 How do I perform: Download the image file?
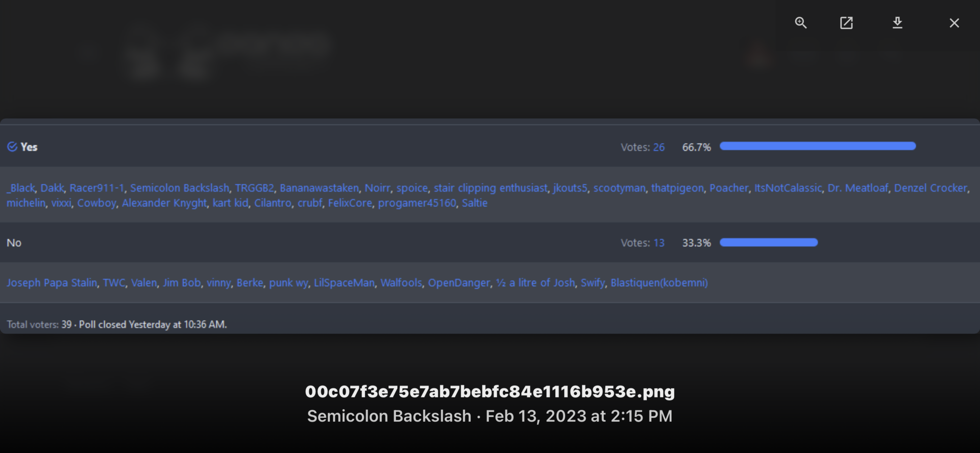pyautogui.click(x=897, y=23)
